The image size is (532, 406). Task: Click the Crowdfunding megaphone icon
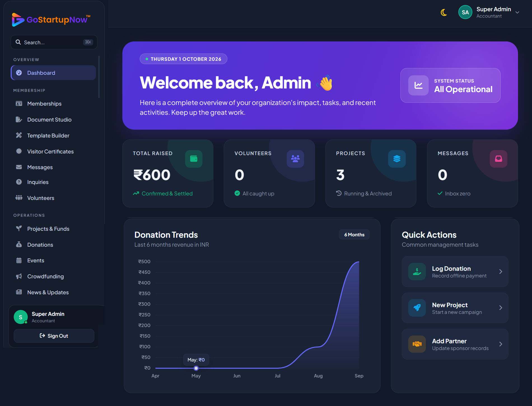(19, 276)
